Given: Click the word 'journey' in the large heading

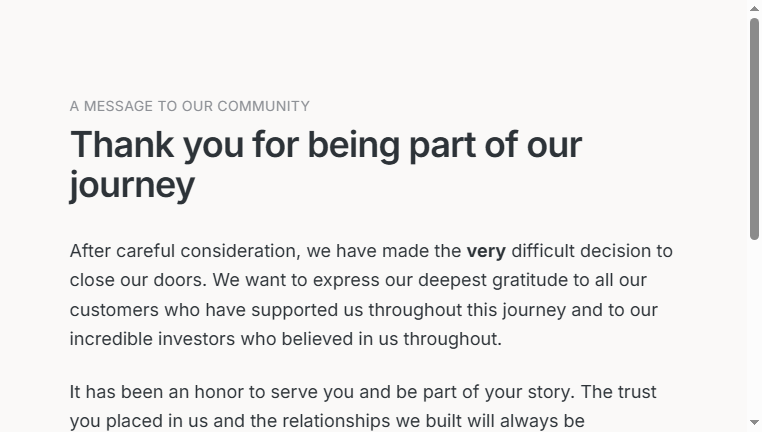Looking at the screenshot, I should click(132, 185).
